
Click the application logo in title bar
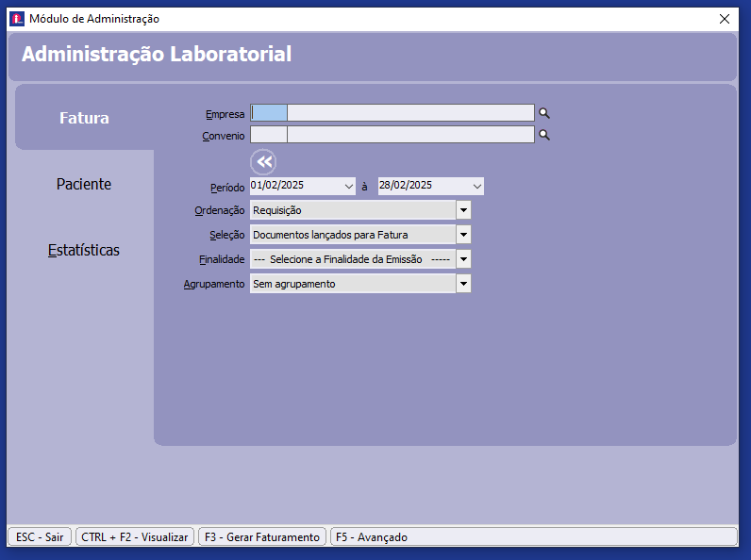tap(16, 18)
